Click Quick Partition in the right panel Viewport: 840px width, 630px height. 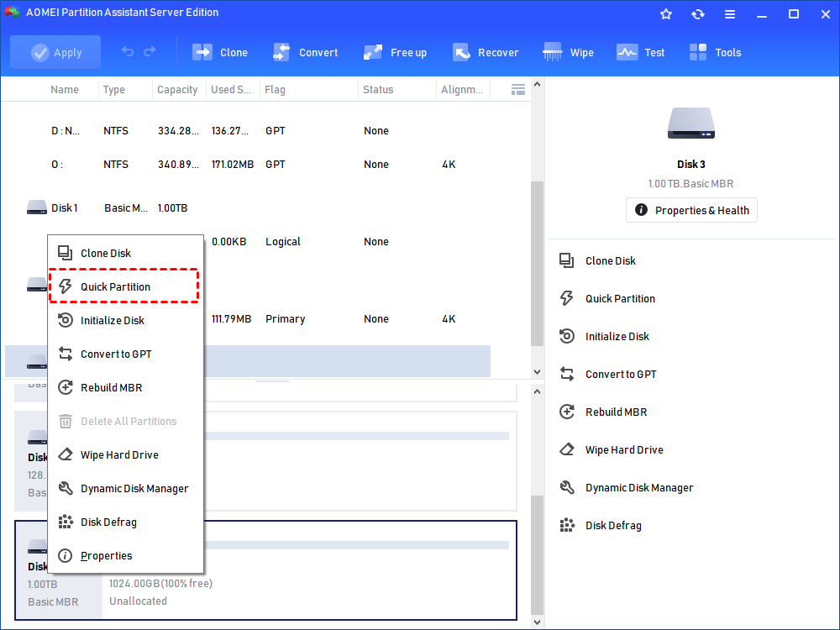(607, 298)
